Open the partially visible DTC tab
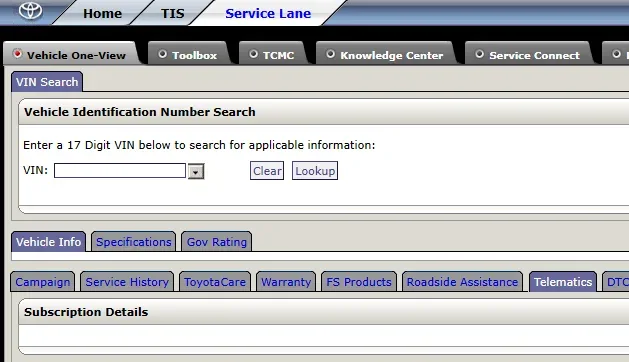Viewport: 629px width, 362px height. click(x=616, y=282)
